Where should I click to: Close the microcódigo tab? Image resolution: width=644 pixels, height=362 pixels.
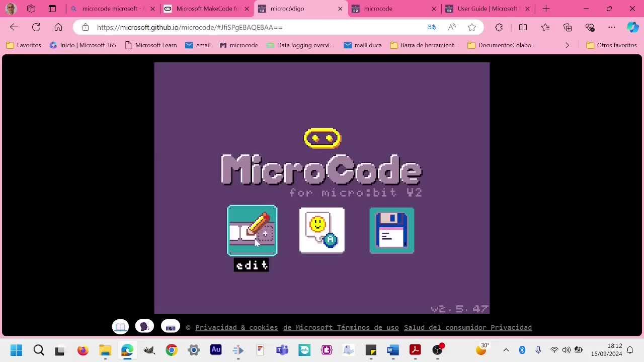pos(340,9)
